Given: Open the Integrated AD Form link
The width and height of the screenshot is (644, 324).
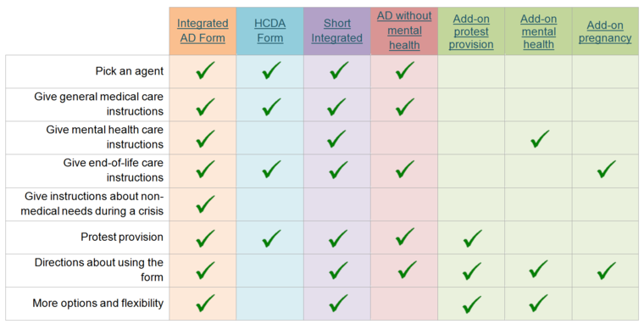Looking at the screenshot, I should [x=203, y=31].
